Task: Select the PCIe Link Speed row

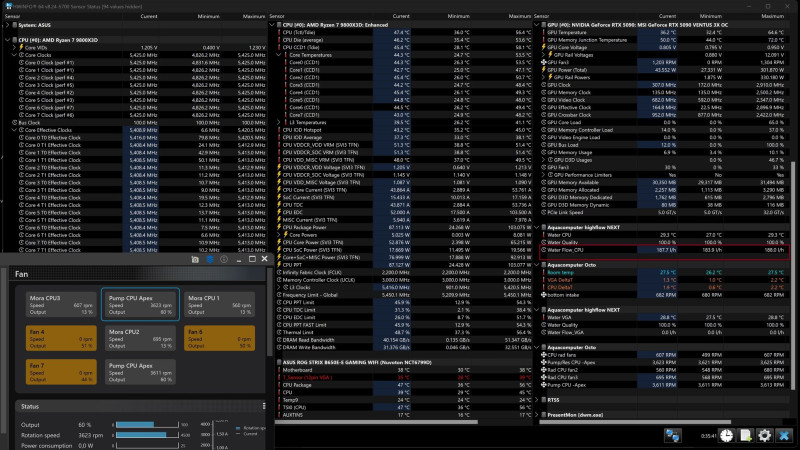Action: coord(664,212)
